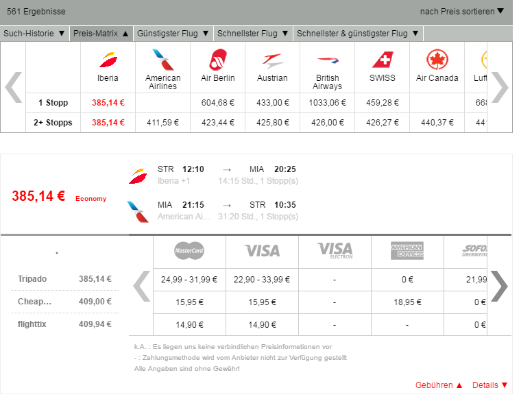Image resolution: width=532 pixels, height=399 pixels.
Task: Select Air Berlin 2+ Stopps 423,44 €
Action: [x=218, y=123]
